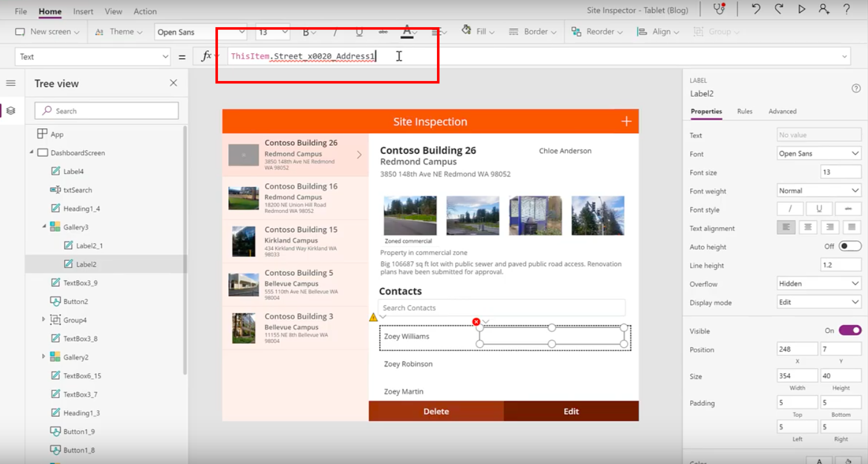Collapse the Gallery3 tree node
The image size is (868, 464).
point(44,227)
